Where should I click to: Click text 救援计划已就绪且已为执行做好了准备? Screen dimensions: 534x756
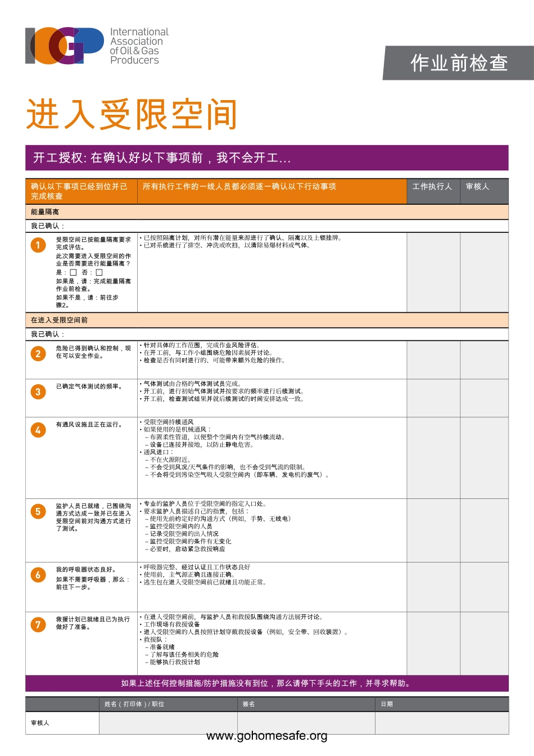pyautogui.click(x=93, y=623)
